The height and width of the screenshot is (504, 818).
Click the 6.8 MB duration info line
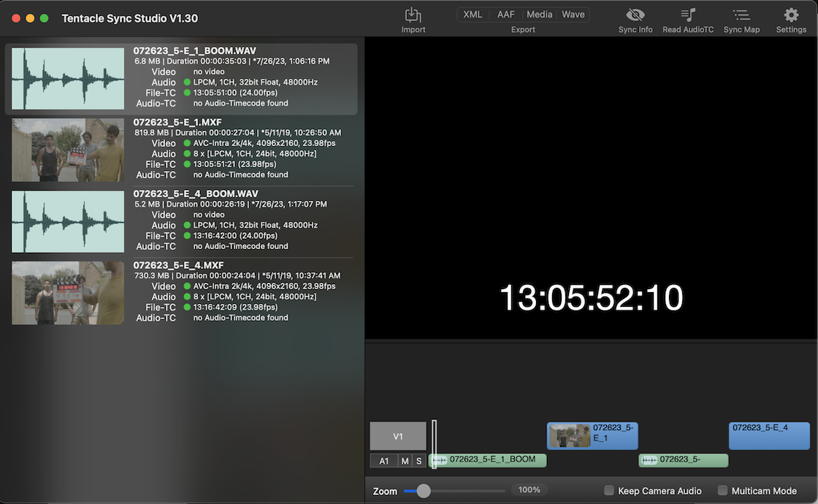coord(232,61)
